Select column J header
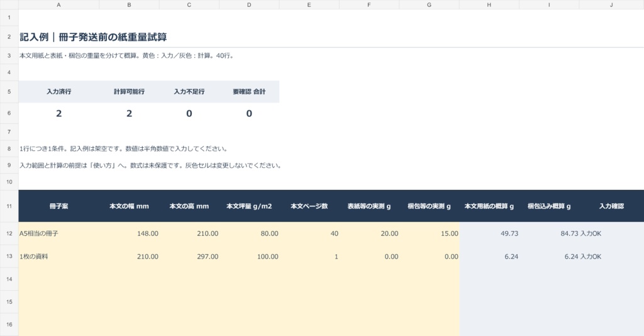 (611, 4)
